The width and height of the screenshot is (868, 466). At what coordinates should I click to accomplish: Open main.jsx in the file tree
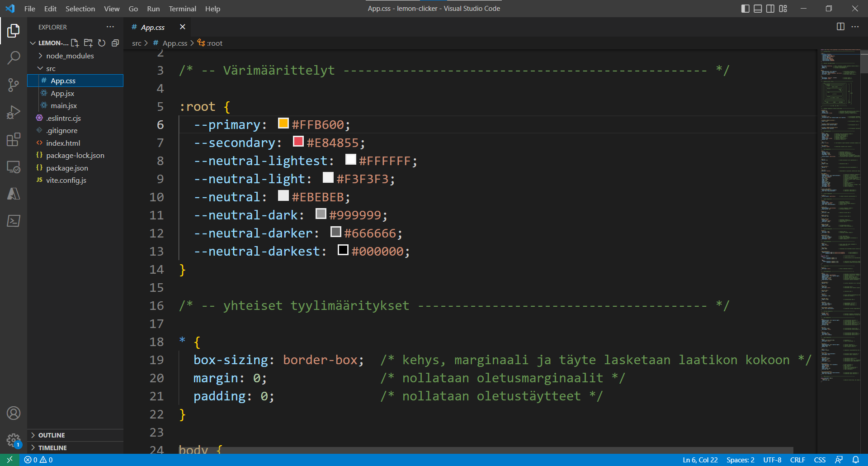coord(64,105)
